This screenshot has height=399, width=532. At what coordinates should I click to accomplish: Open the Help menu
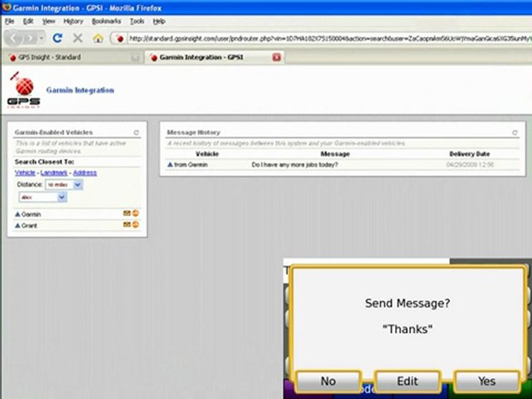click(159, 22)
